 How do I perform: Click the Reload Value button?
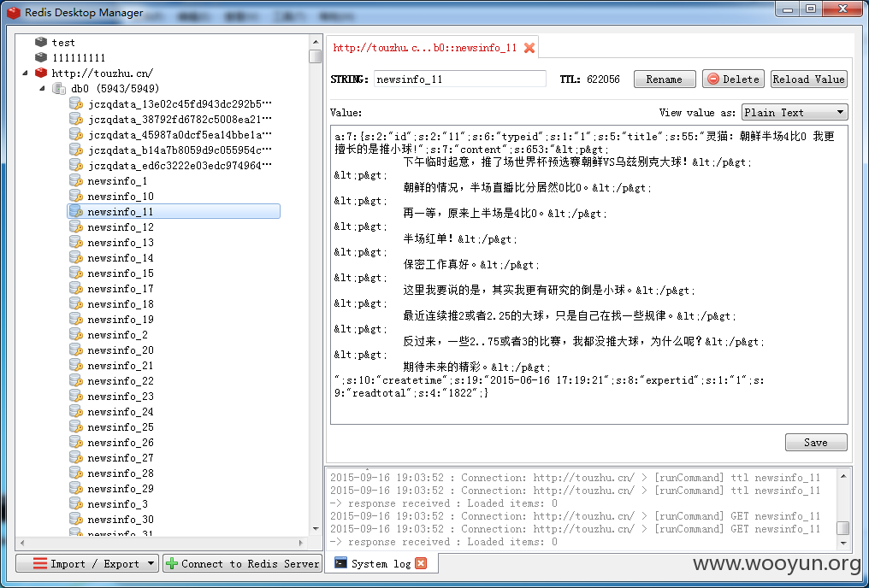808,79
